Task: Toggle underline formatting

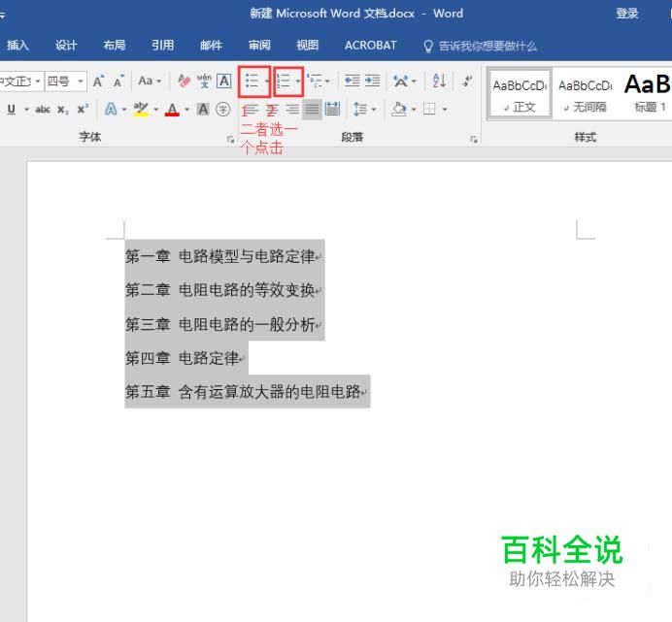Action: pos(12,110)
